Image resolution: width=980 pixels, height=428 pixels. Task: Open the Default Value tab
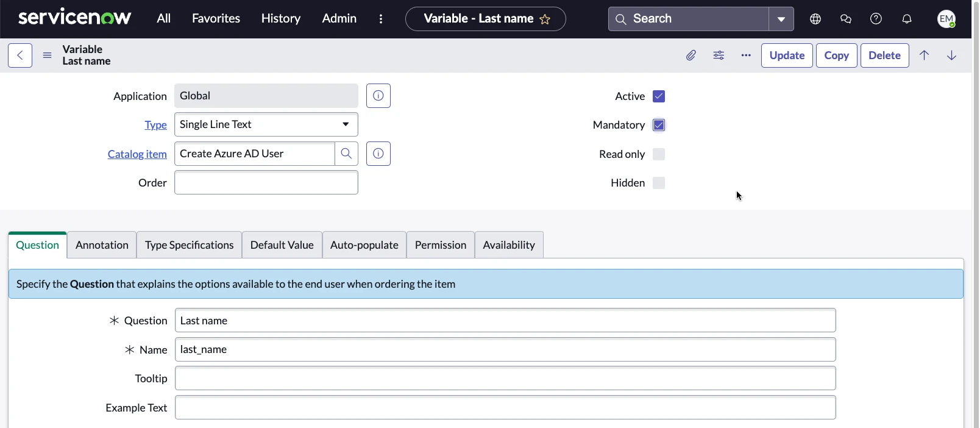point(282,245)
